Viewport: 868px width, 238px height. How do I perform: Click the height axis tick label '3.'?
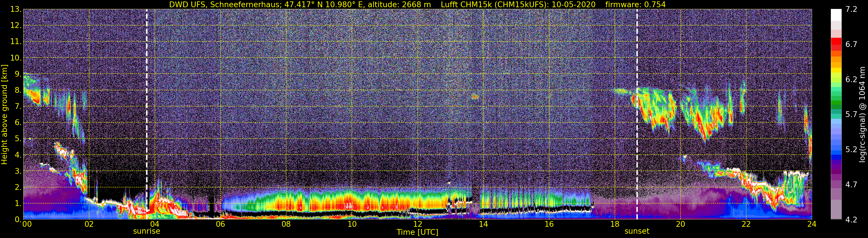click(x=18, y=171)
